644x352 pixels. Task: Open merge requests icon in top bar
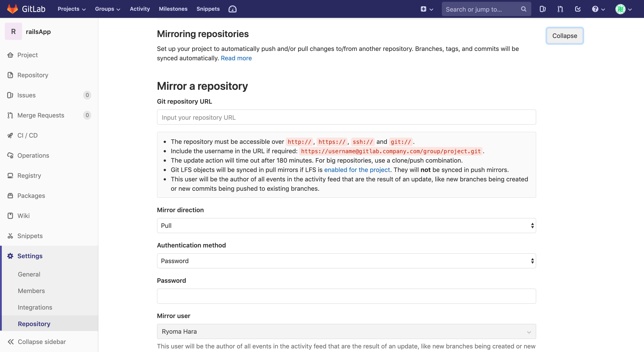tap(560, 9)
